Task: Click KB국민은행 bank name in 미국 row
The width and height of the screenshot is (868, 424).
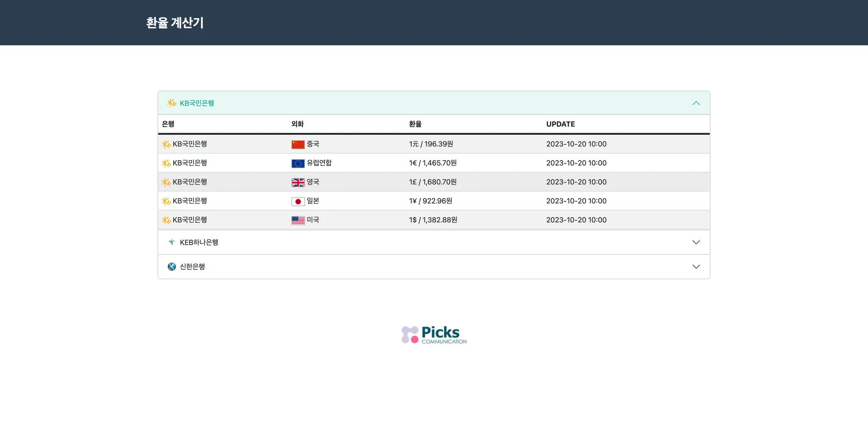Action: [x=190, y=220]
